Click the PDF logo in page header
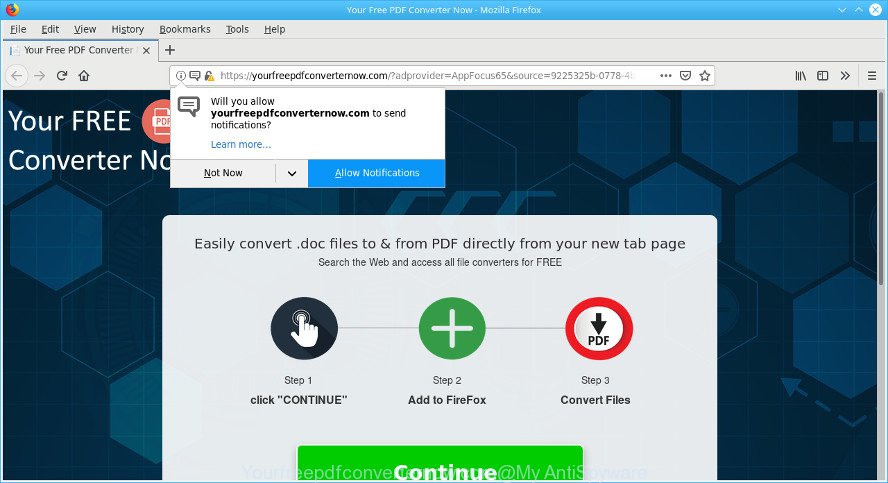 click(x=157, y=121)
